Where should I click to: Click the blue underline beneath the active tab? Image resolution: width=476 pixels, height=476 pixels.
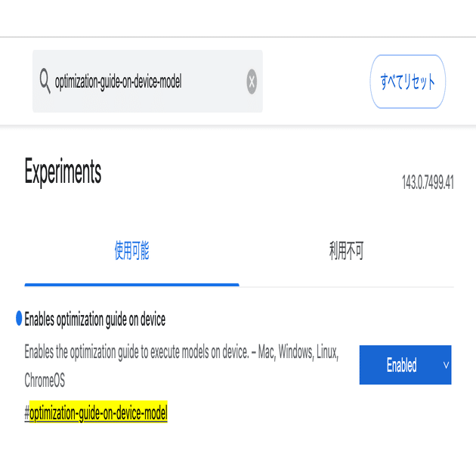[x=131, y=285]
